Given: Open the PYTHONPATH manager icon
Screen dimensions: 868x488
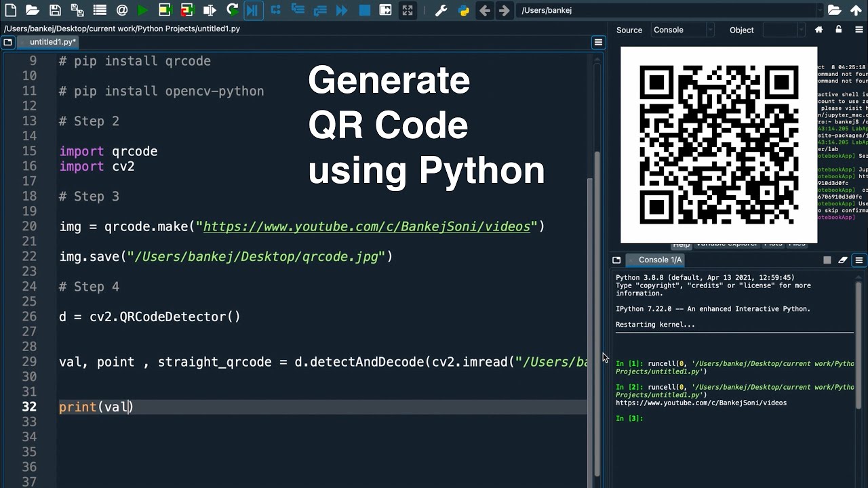Looking at the screenshot, I should click(463, 10).
